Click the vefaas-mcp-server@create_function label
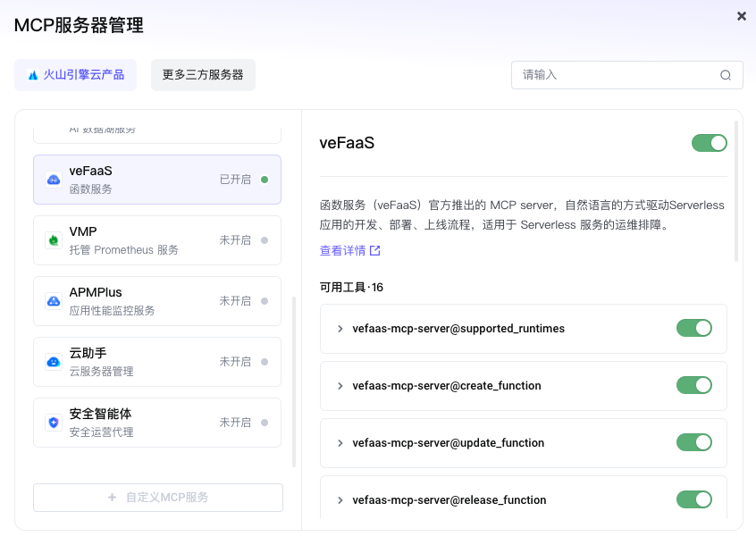The width and height of the screenshot is (756, 545). [x=447, y=386]
